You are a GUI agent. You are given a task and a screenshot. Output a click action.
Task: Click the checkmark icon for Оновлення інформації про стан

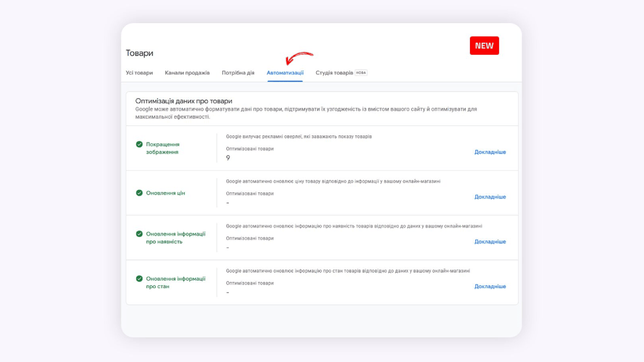point(139,279)
